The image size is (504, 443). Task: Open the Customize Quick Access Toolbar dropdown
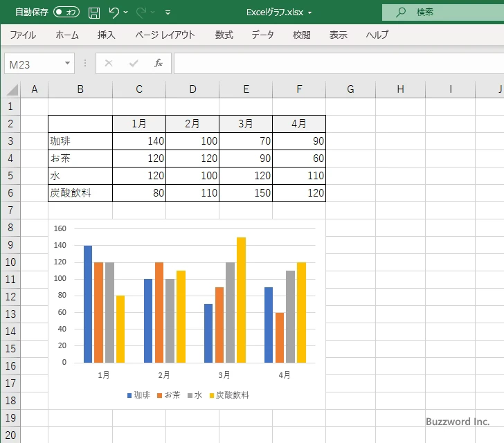click(168, 12)
